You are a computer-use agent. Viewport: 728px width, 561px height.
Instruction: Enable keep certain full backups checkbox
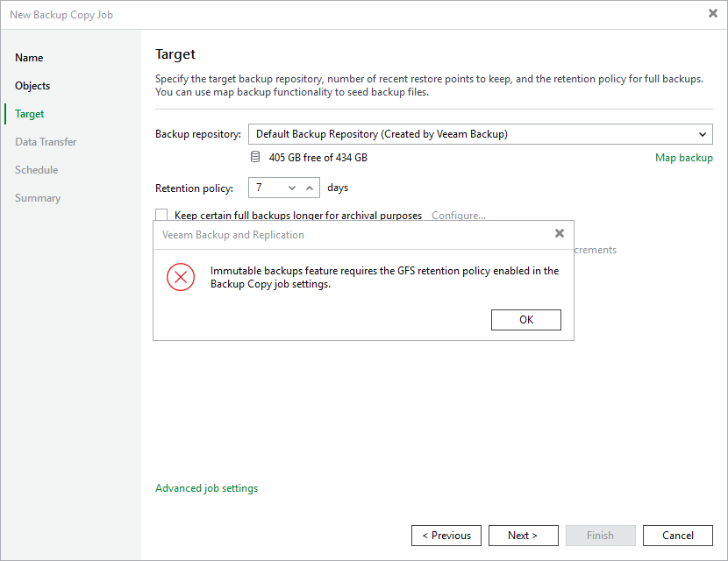pyautogui.click(x=161, y=215)
